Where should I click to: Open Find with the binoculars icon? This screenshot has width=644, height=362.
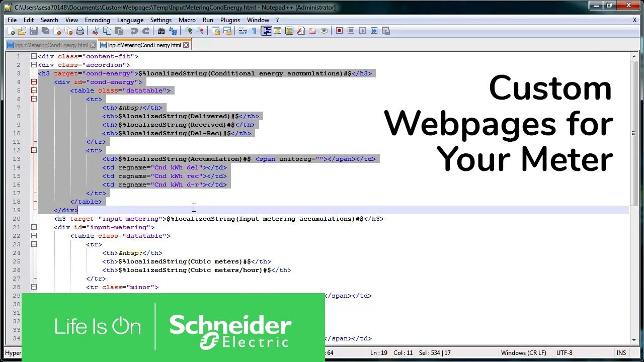coord(161,31)
